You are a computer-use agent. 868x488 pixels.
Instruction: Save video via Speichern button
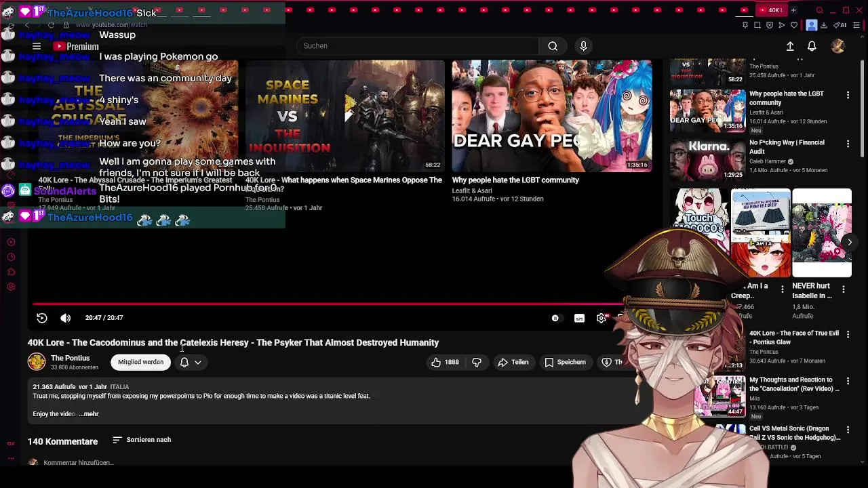click(x=565, y=362)
